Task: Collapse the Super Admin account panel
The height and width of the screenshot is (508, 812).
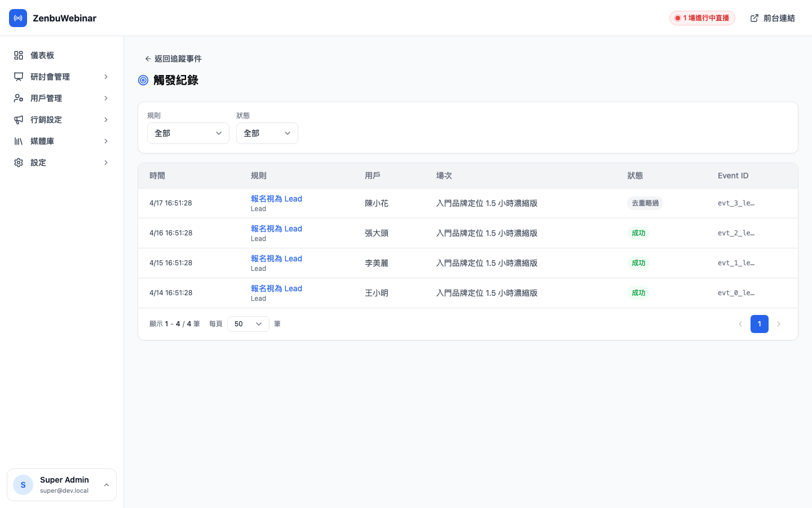Action: coord(107,485)
